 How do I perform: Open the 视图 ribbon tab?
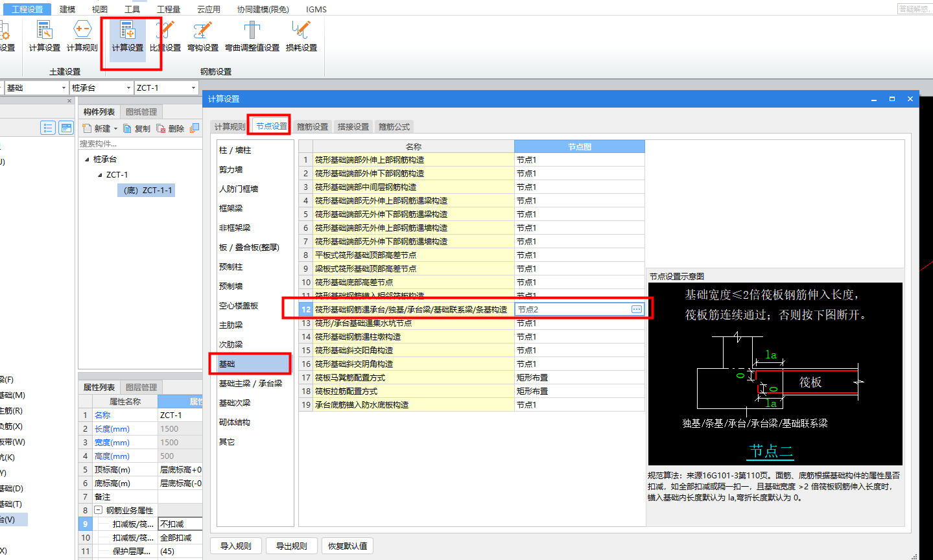(100, 9)
